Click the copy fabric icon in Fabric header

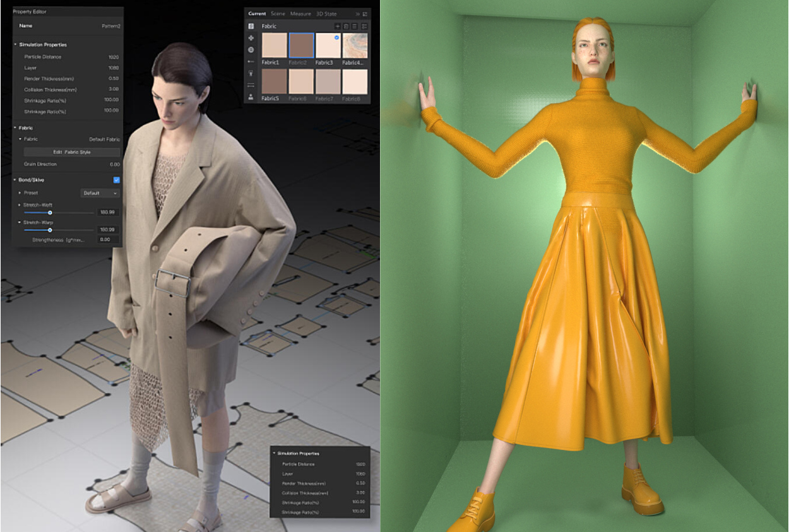(x=346, y=27)
